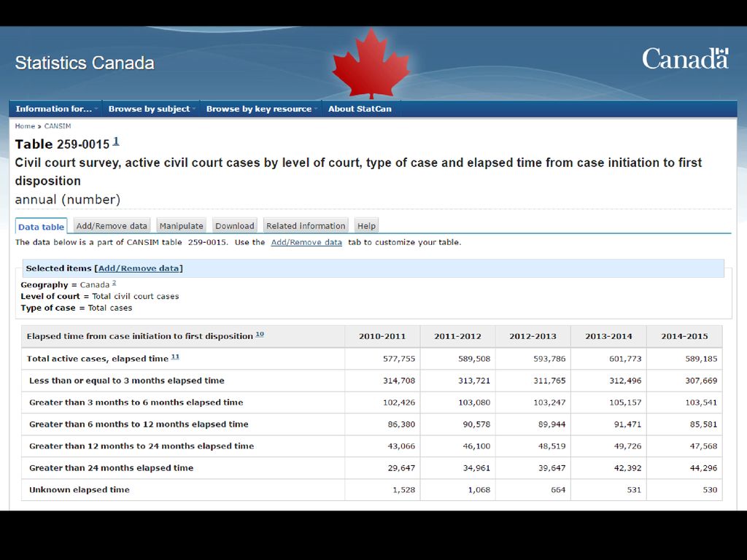This screenshot has height=560, width=747.
Task: Select the Data table tab
Action: pyautogui.click(x=41, y=227)
